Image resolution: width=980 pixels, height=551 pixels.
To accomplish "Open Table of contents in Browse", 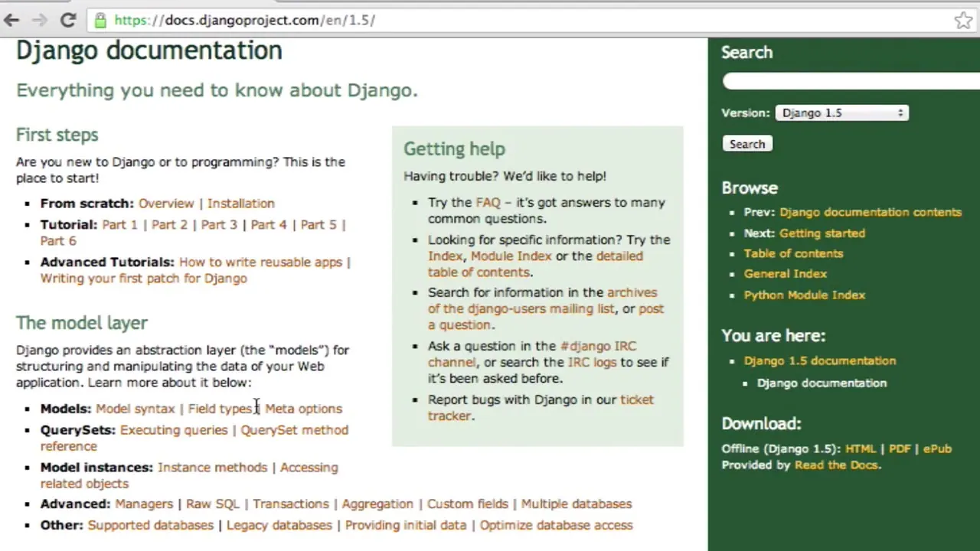I will 793,254.
